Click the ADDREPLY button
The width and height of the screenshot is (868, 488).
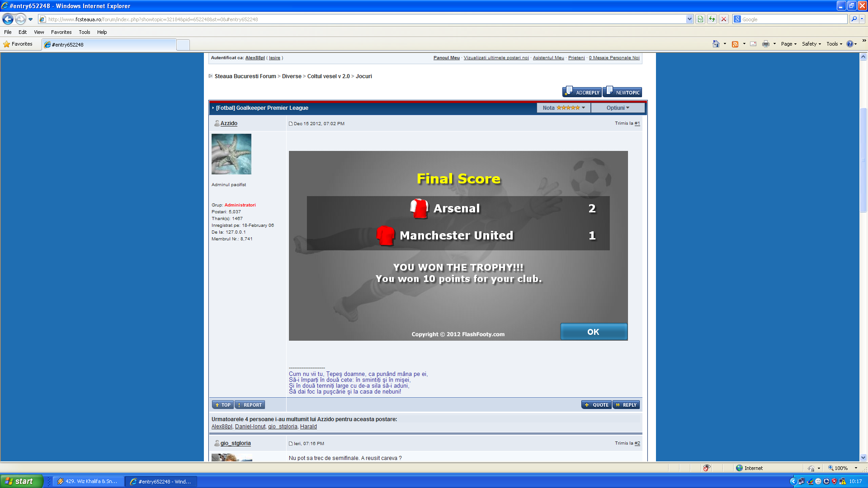coord(582,92)
